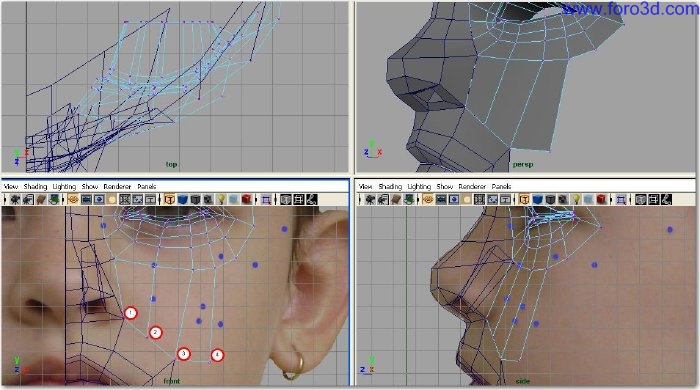The width and height of the screenshot is (700, 390).
Task: Open the Panels menu in the side panel
Action: click(x=501, y=187)
